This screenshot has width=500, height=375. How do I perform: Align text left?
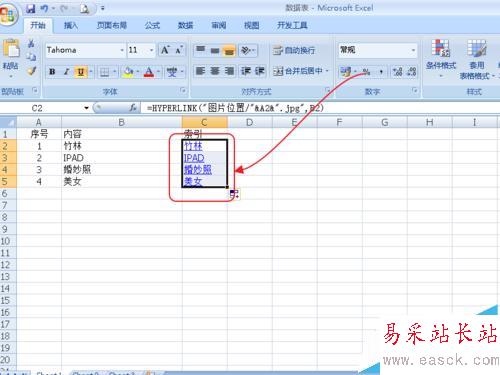[x=201, y=71]
